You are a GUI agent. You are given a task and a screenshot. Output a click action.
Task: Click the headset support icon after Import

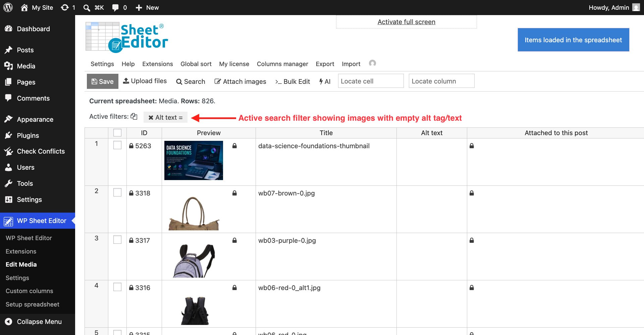(372, 63)
